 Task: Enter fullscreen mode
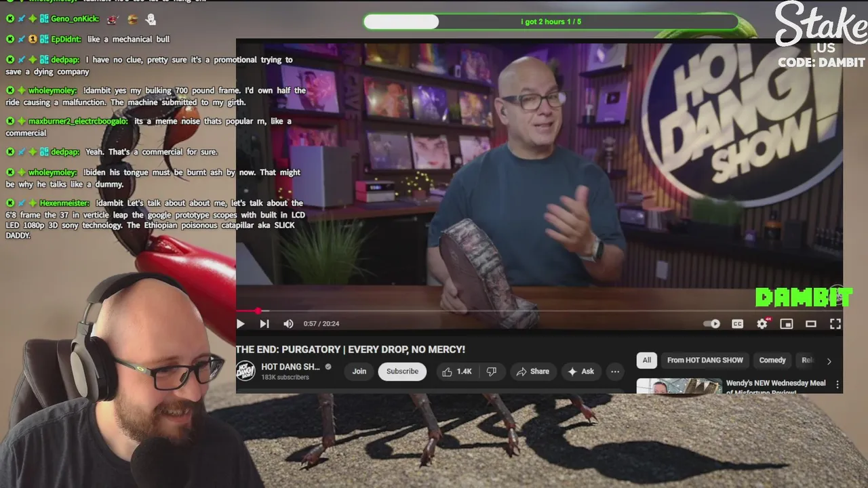[835, 324]
